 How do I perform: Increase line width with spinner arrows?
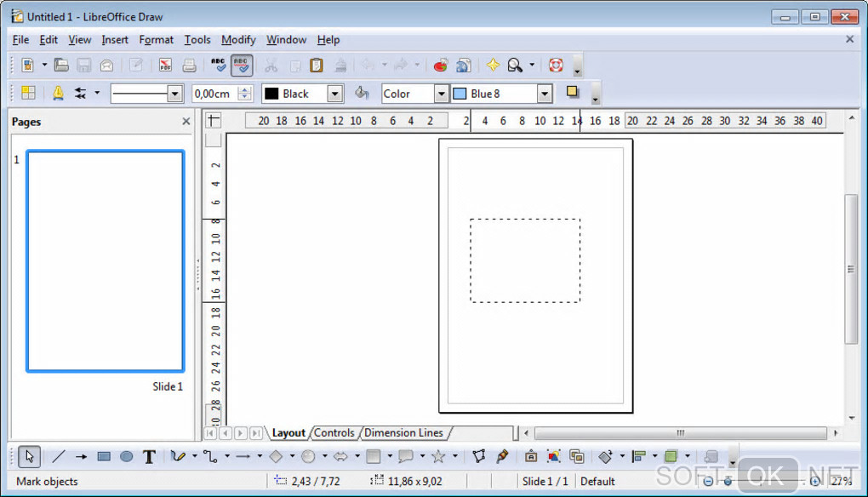click(x=245, y=89)
